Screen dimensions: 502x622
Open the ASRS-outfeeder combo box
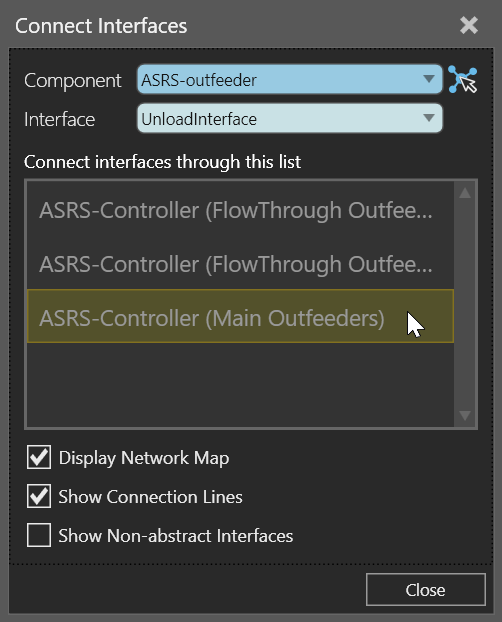290,79
